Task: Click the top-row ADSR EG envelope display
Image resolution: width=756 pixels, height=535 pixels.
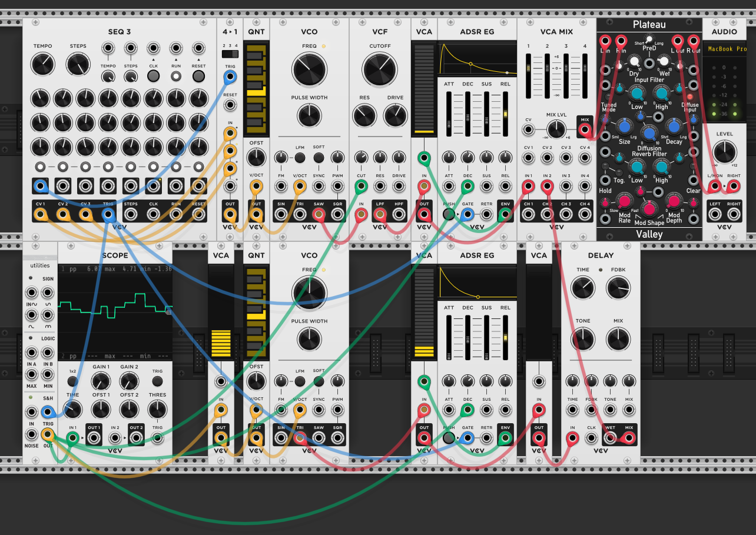Action: (x=477, y=59)
